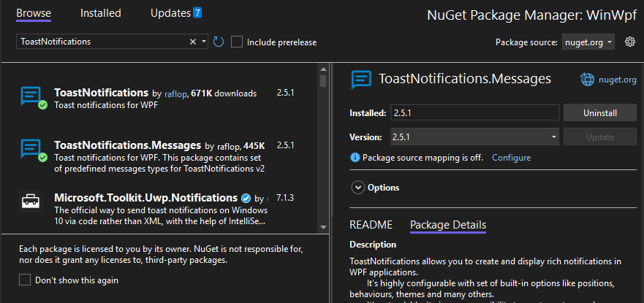This screenshot has width=644, height=303.
Task: Click 671K downloads text
Action: click(x=224, y=94)
